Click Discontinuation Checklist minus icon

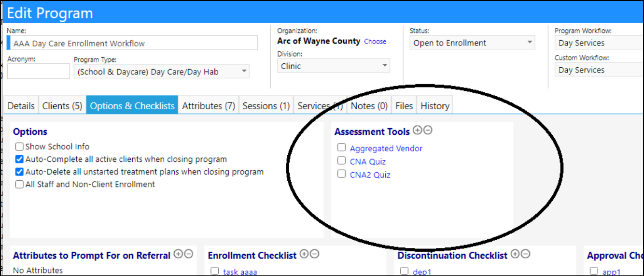[x=525, y=254]
